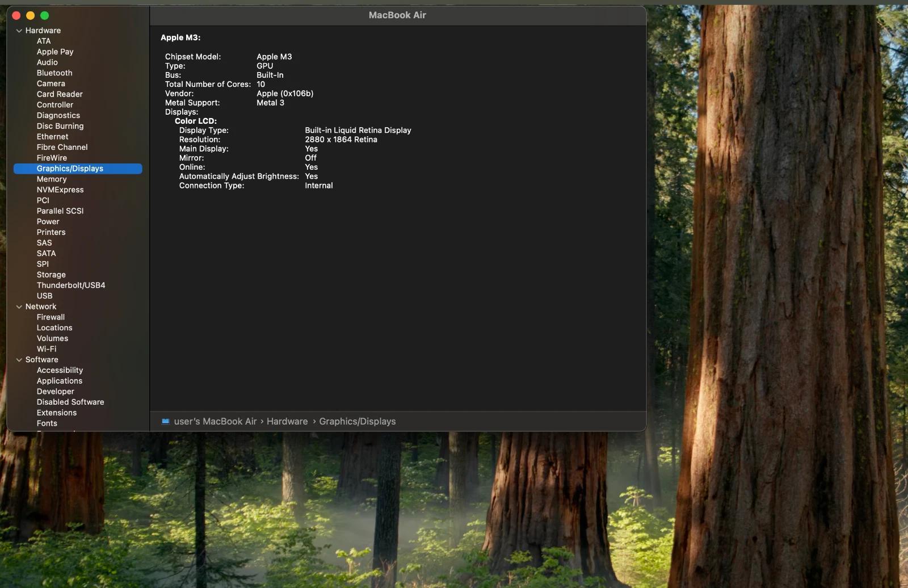Select Accessibility under Software
Viewport: 908px width, 588px height.
click(60, 370)
